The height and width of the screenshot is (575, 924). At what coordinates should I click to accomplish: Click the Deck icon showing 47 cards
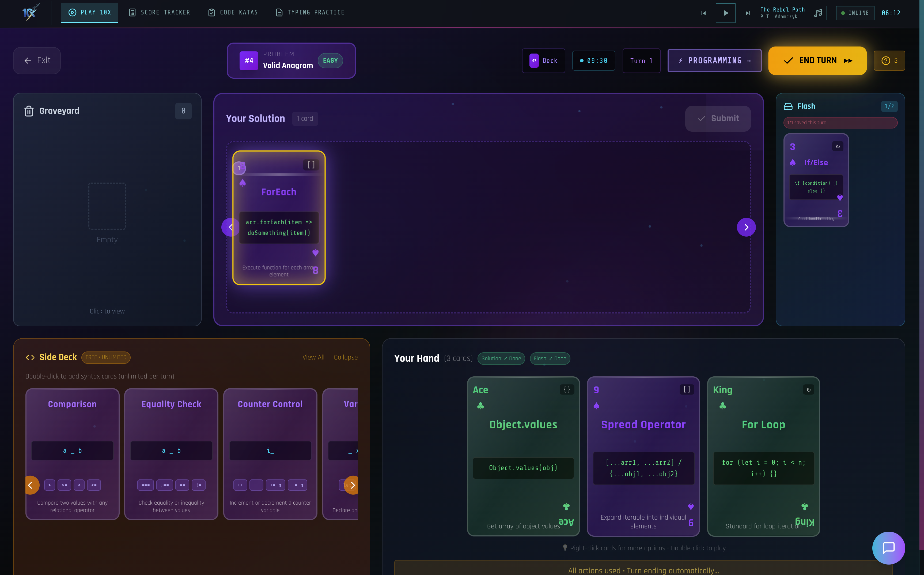[534, 60]
